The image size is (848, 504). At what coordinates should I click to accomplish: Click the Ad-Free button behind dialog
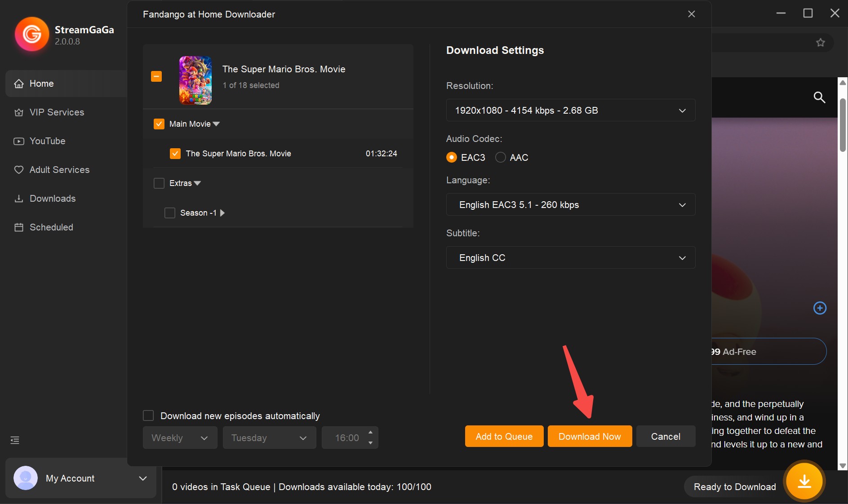click(x=769, y=352)
